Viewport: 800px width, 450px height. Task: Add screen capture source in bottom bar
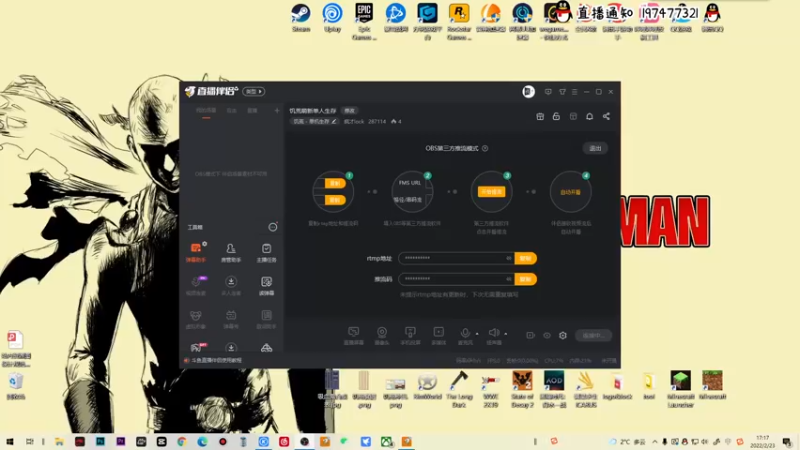[x=354, y=335]
